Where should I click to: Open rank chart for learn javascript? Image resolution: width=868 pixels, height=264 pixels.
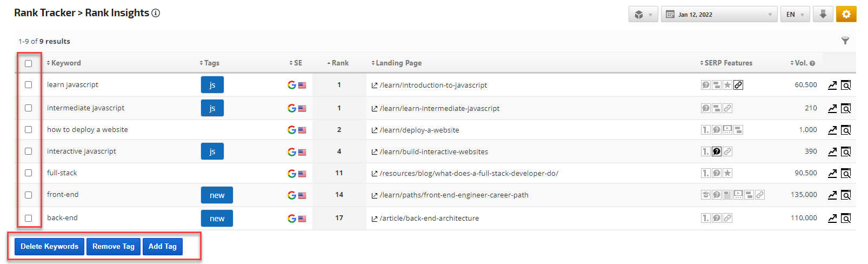(832, 85)
